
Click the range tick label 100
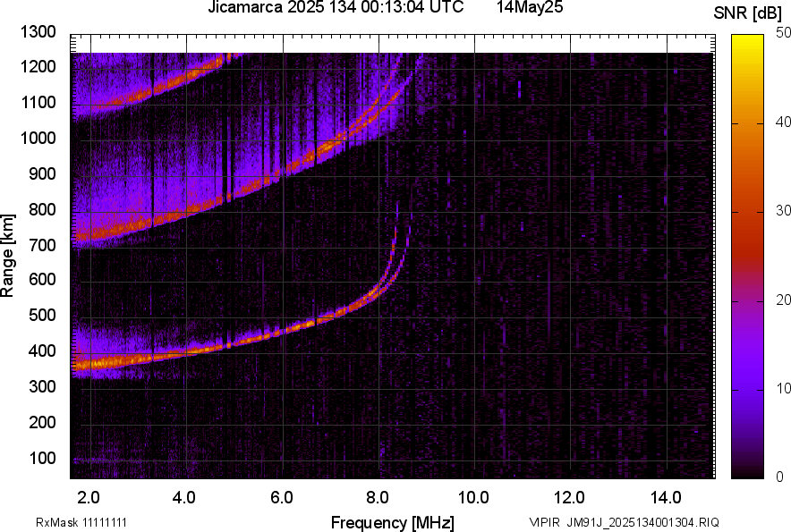tap(42, 459)
